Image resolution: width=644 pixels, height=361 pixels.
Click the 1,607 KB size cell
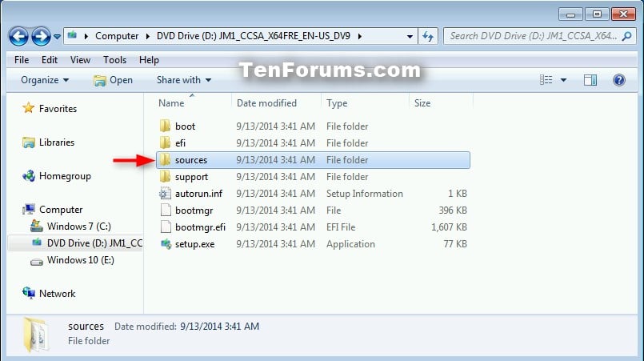pos(449,227)
